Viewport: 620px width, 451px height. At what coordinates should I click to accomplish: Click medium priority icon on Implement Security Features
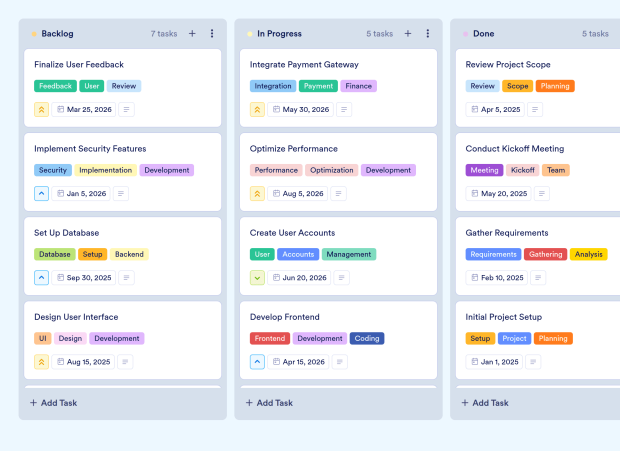(x=42, y=194)
